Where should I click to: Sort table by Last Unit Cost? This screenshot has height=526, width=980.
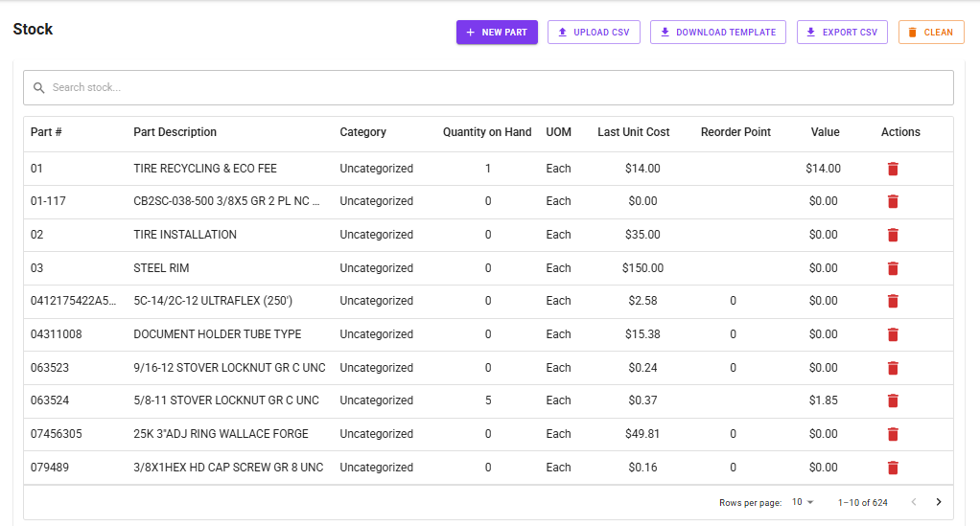point(633,132)
